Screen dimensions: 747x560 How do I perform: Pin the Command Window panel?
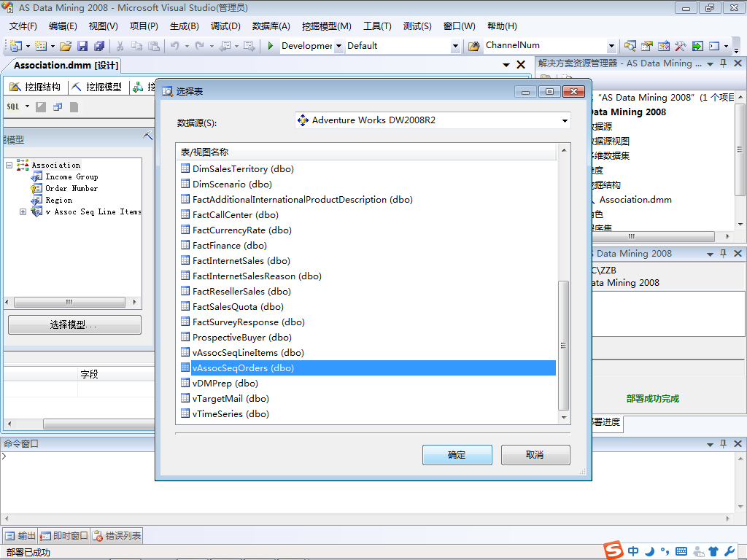click(723, 443)
